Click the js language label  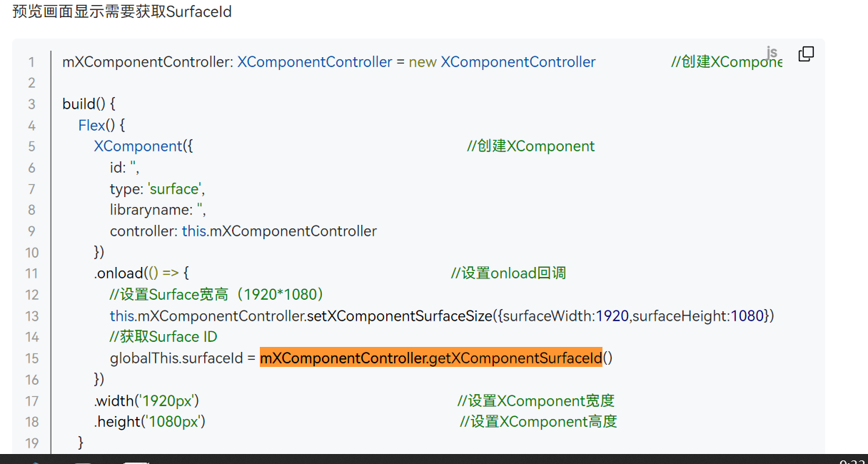(x=772, y=52)
